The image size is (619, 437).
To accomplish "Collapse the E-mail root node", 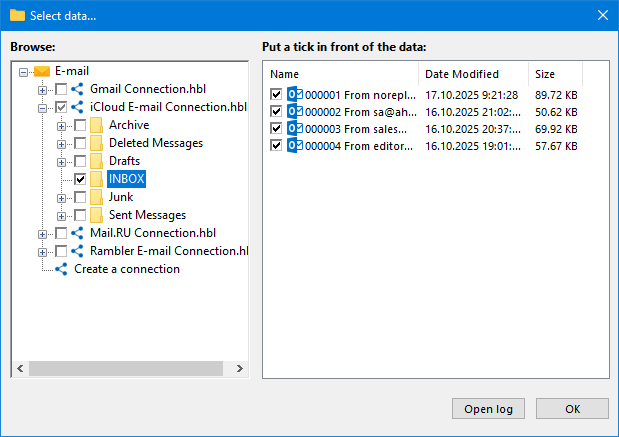I will (x=23, y=72).
